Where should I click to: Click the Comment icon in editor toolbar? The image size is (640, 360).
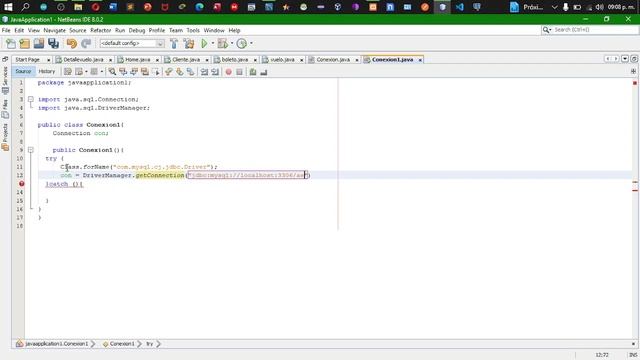pyautogui.click(x=253, y=72)
